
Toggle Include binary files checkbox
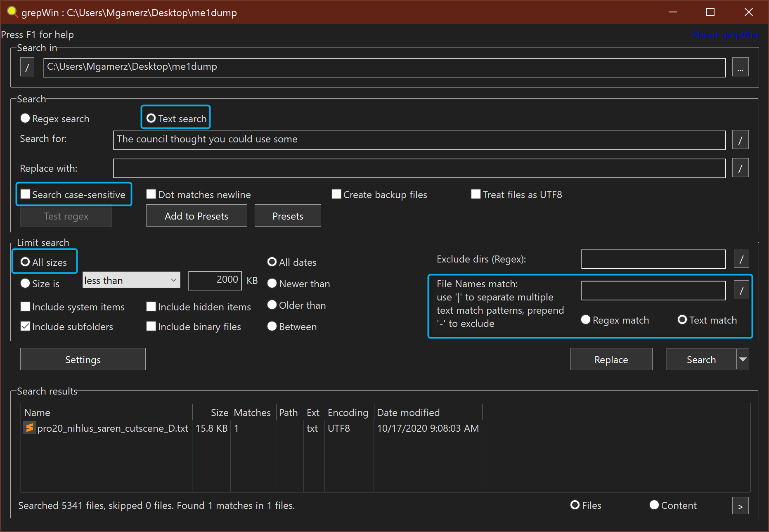click(151, 326)
